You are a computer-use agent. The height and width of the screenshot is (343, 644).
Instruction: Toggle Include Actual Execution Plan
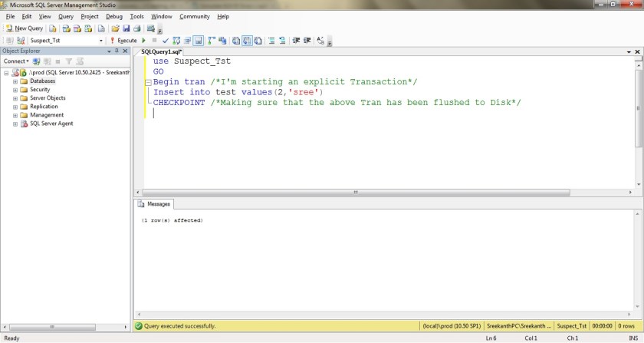[x=212, y=40]
